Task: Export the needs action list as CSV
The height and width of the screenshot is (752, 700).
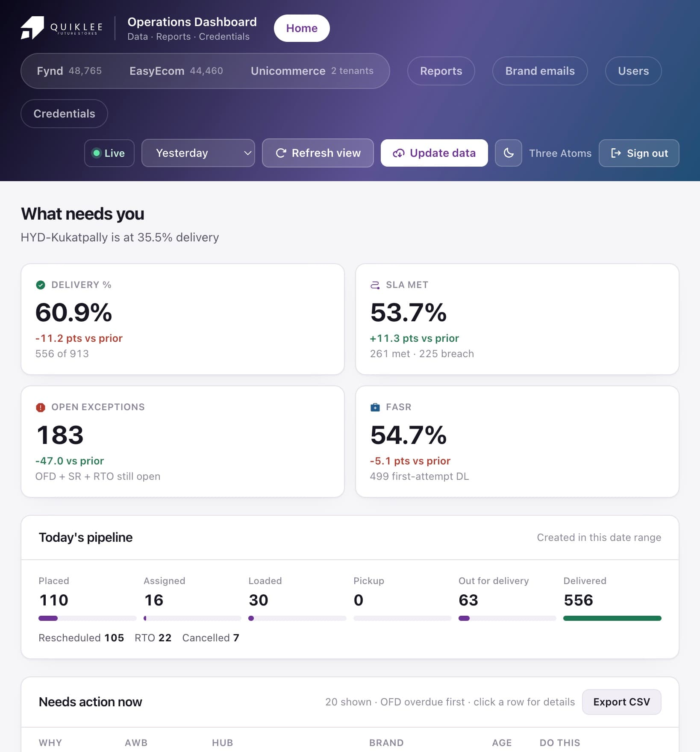Action: tap(621, 702)
